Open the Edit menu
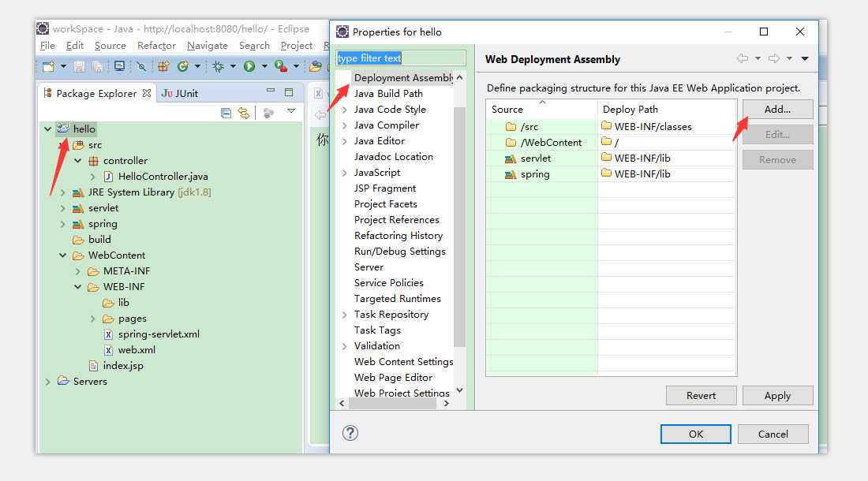868x481 pixels. pos(75,45)
